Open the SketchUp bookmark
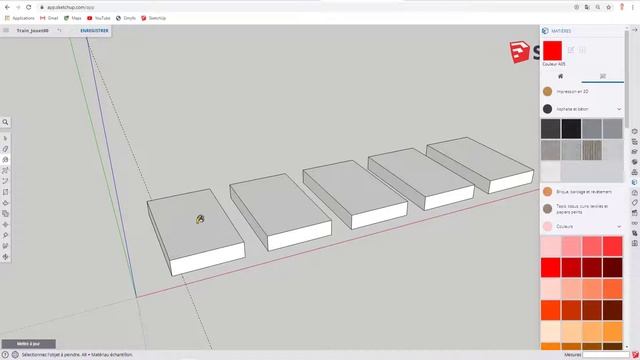The height and width of the screenshot is (360, 640). tap(153, 18)
